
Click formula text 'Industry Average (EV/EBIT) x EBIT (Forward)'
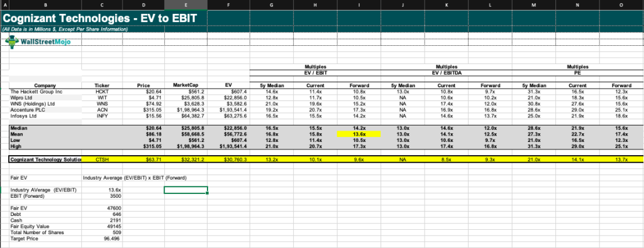click(x=135, y=178)
